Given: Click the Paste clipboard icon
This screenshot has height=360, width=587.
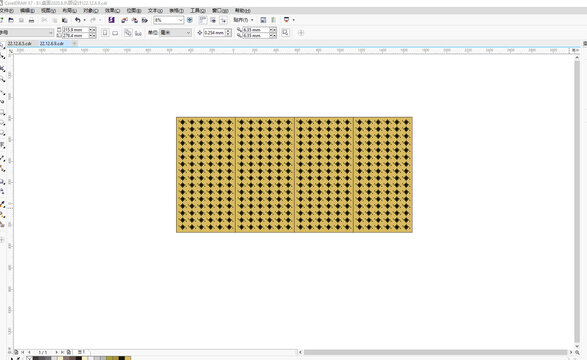Looking at the screenshot, I should coord(65,20).
